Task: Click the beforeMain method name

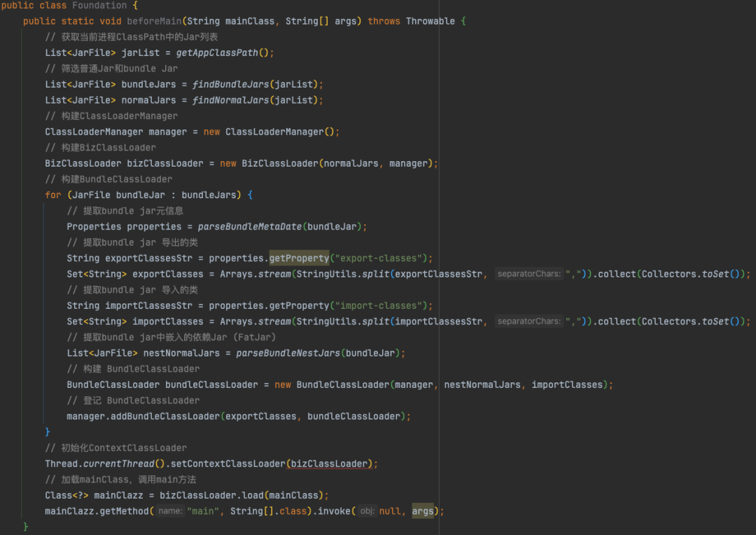Action: 154,21
